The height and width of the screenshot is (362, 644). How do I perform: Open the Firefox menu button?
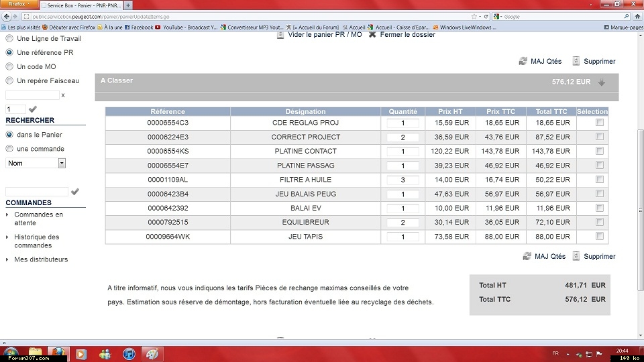pyautogui.click(x=19, y=4)
